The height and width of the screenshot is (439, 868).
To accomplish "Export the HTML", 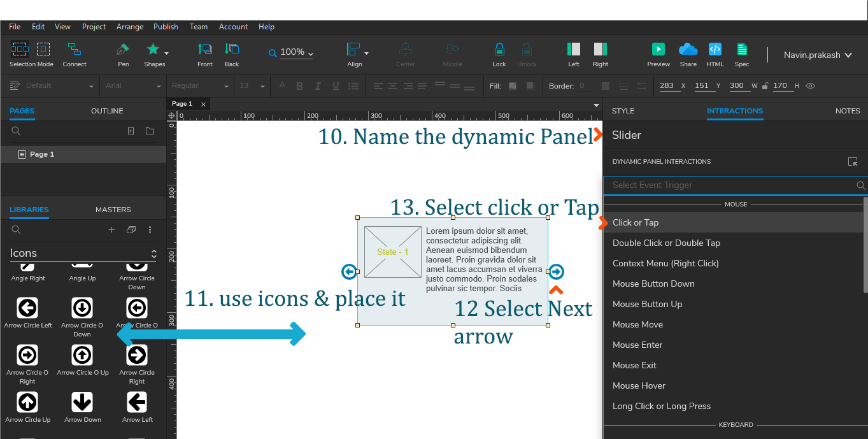I will pos(715,51).
